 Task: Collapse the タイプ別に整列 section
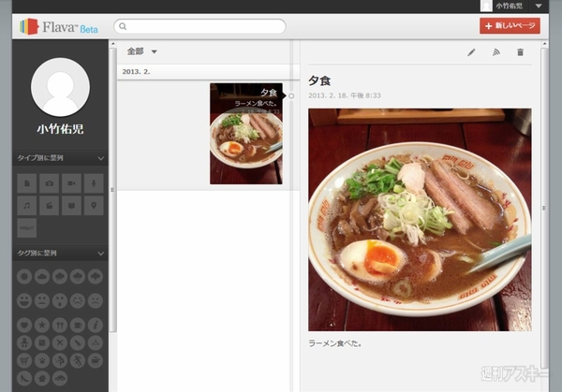click(101, 158)
